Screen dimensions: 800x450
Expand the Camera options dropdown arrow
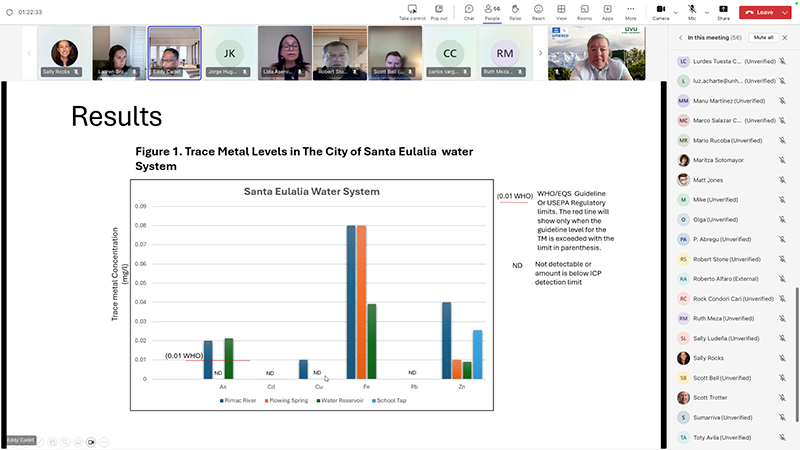(x=673, y=11)
